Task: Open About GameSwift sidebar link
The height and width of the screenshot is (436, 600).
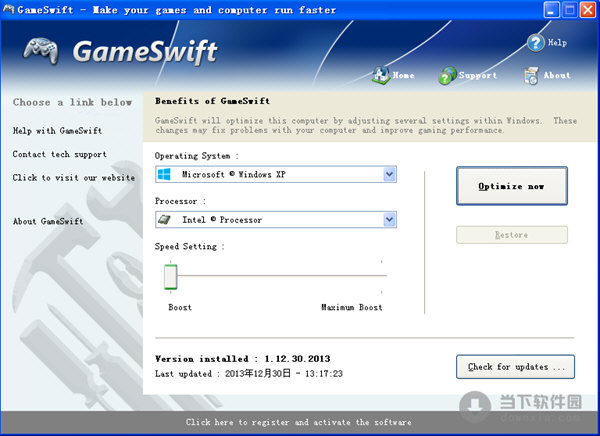Action: click(48, 221)
